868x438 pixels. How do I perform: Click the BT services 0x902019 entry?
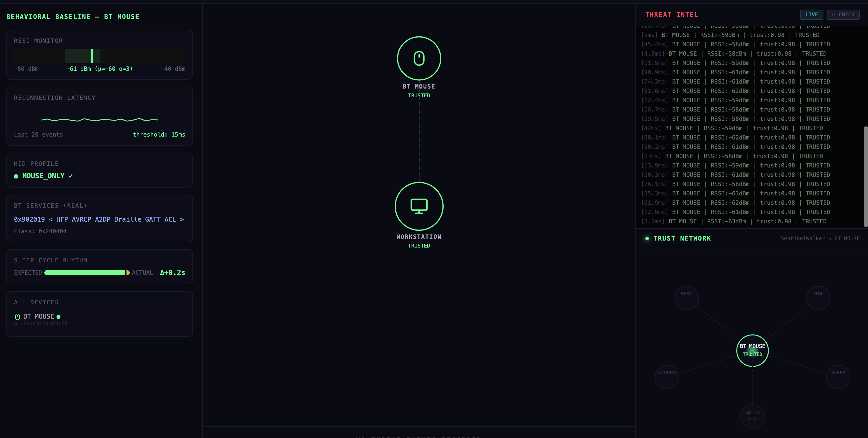(99, 219)
